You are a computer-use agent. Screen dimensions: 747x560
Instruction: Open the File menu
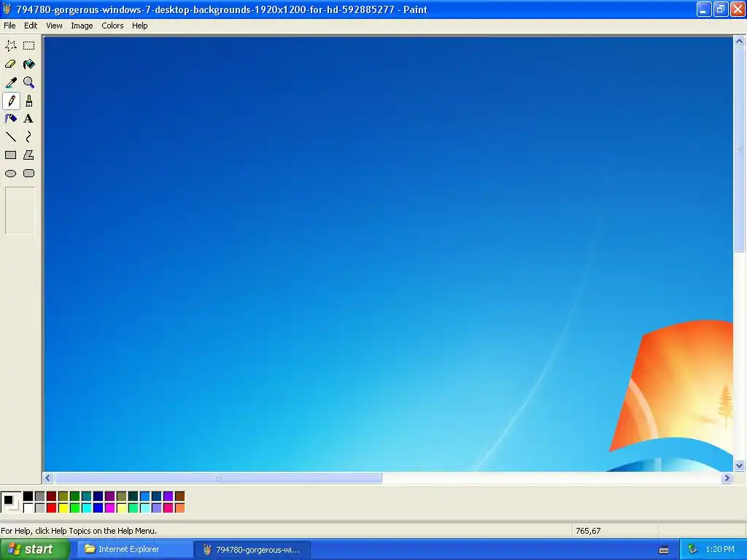point(9,26)
